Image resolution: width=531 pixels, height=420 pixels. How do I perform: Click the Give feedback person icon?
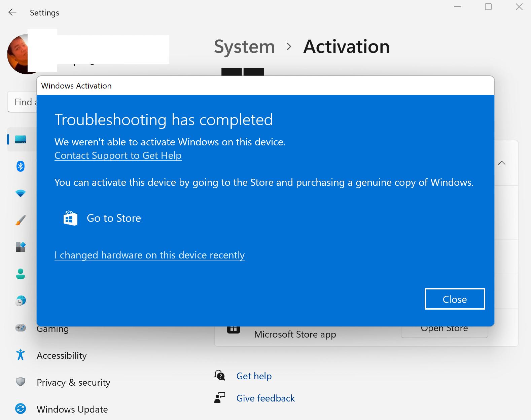tap(220, 397)
